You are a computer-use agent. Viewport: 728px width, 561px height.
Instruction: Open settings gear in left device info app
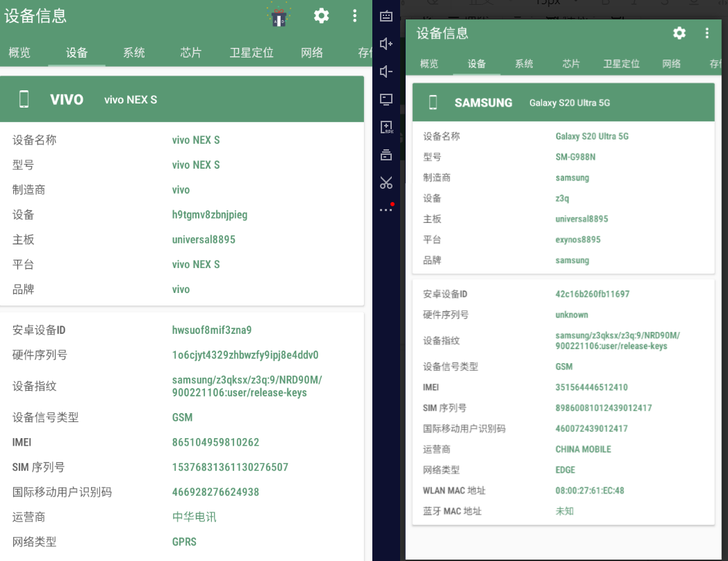coord(322,16)
